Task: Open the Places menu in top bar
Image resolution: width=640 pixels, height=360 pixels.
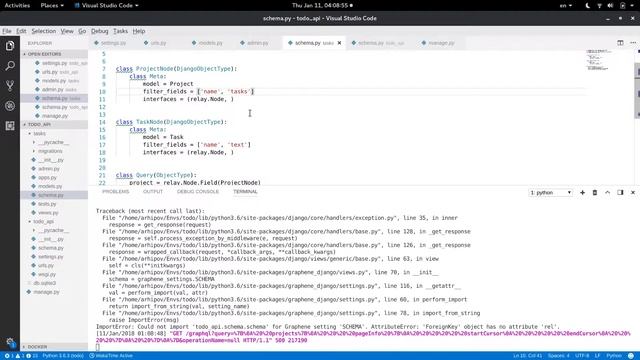Action: 52,6
